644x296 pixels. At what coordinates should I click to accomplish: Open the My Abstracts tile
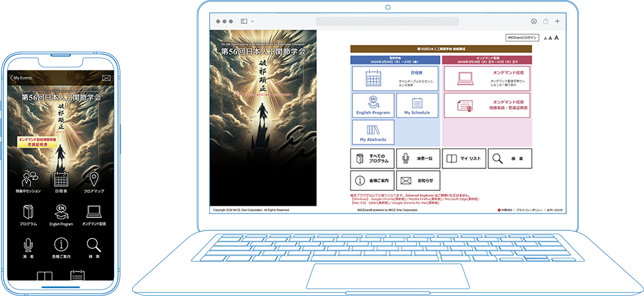pos(373,132)
